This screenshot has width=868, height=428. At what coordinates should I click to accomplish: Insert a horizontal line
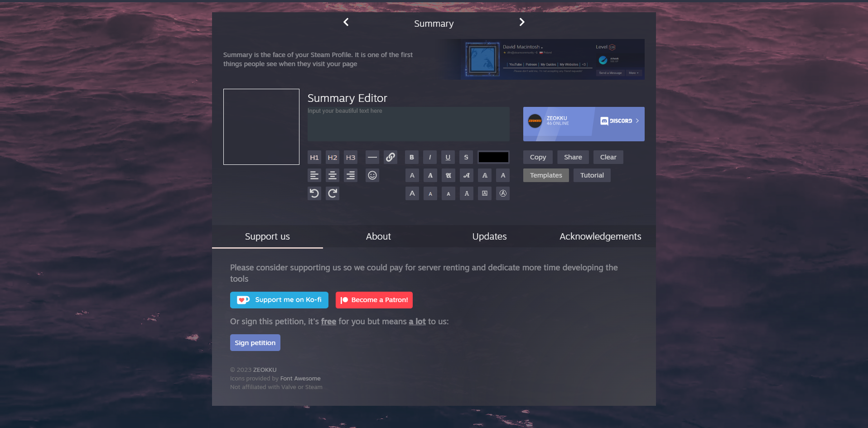pos(372,157)
